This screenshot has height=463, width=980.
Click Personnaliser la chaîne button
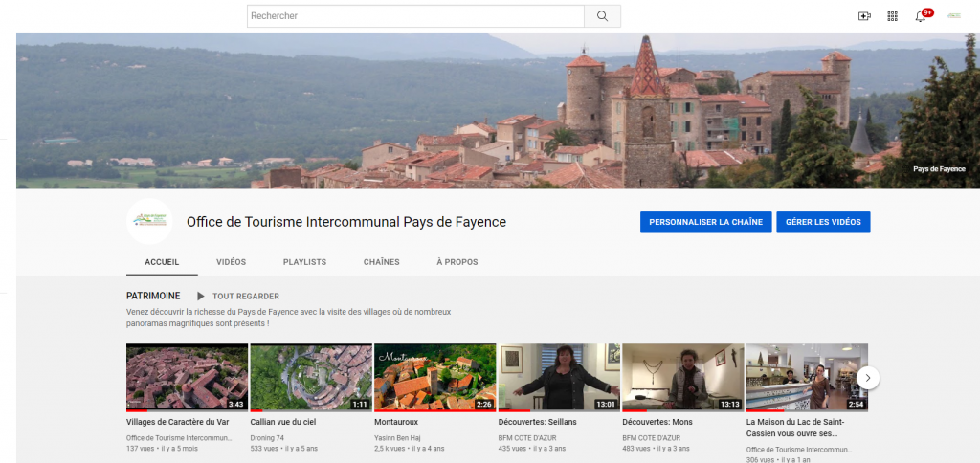pyautogui.click(x=705, y=222)
